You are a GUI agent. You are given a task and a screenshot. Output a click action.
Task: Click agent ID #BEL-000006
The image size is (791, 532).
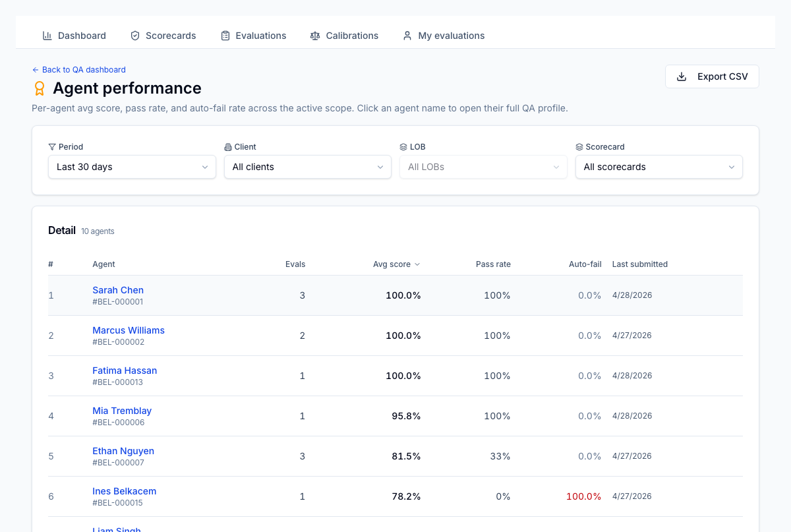click(119, 423)
